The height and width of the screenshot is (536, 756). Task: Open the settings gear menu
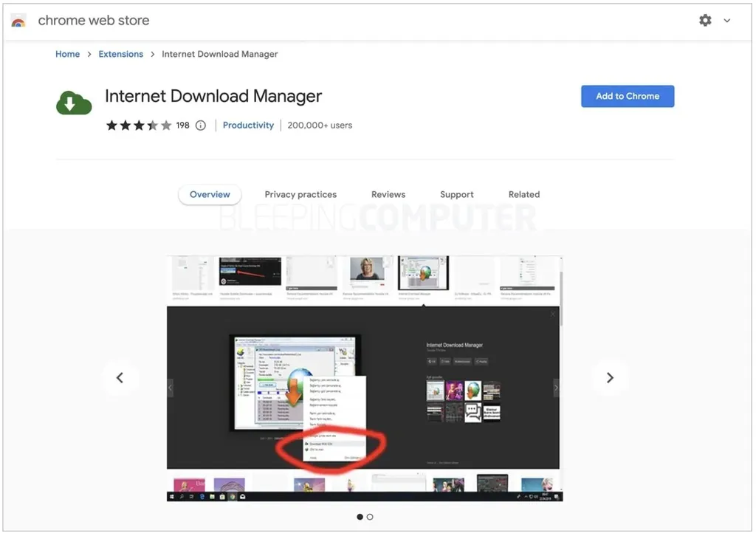[705, 21]
